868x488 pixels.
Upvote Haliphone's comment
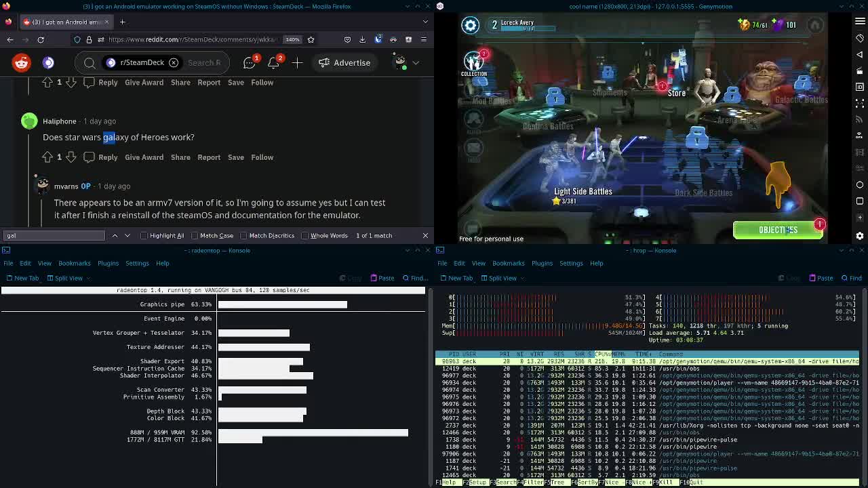click(47, 157)
